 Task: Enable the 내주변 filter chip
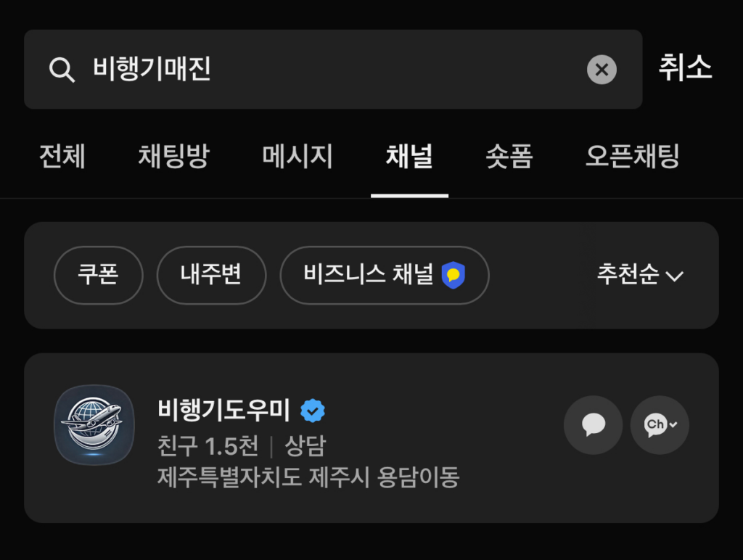click(x=211, y=275)
